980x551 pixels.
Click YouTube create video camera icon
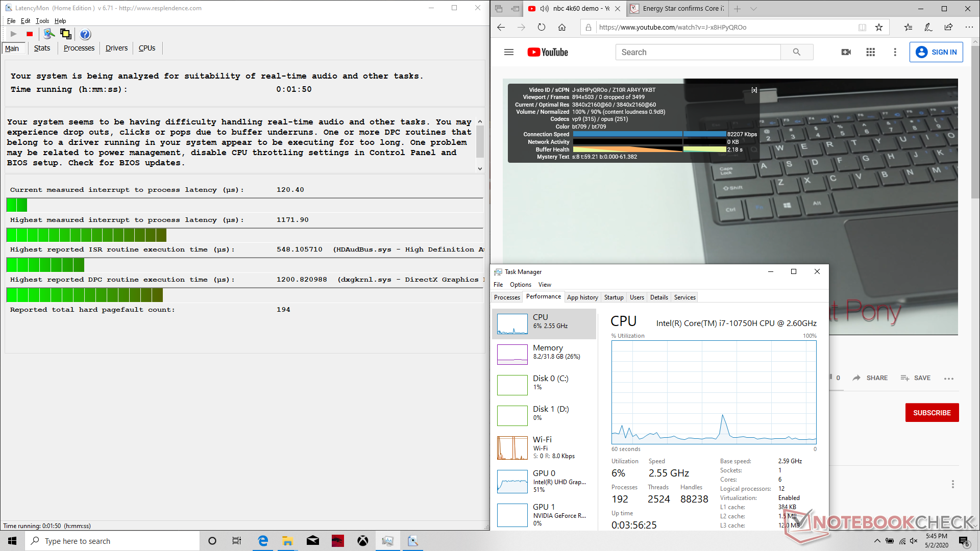846,52
